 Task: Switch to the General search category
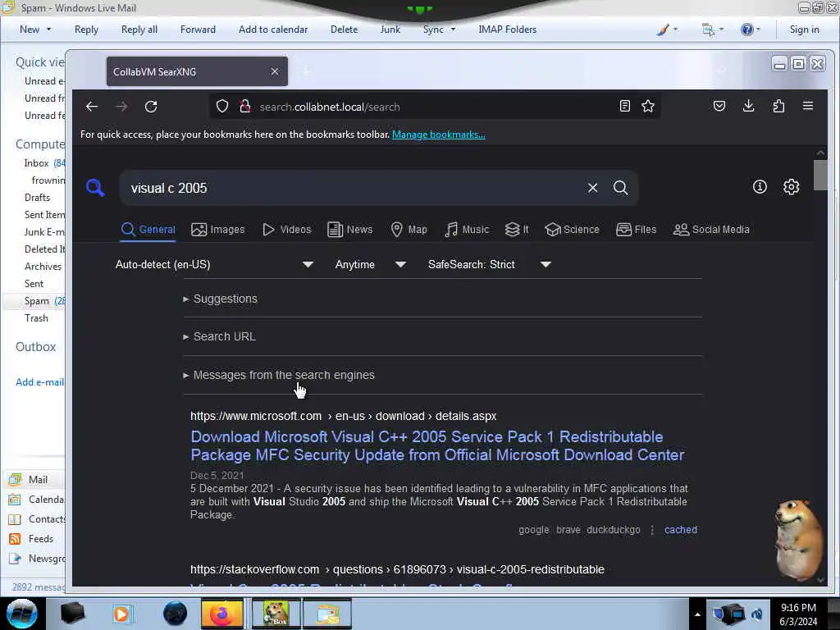(x=148, y=230)
